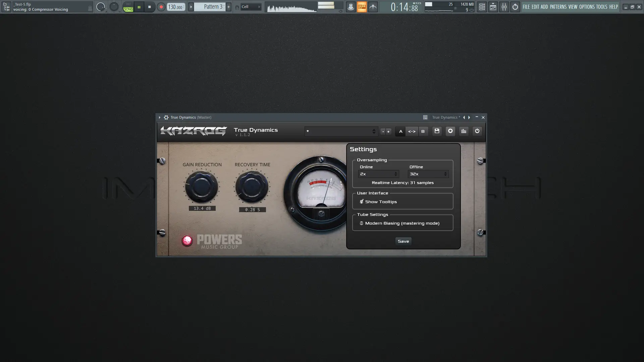Open the mixer icon in the top bar
This screenshot has width=644, height=362.
click(x=504, y=7)
